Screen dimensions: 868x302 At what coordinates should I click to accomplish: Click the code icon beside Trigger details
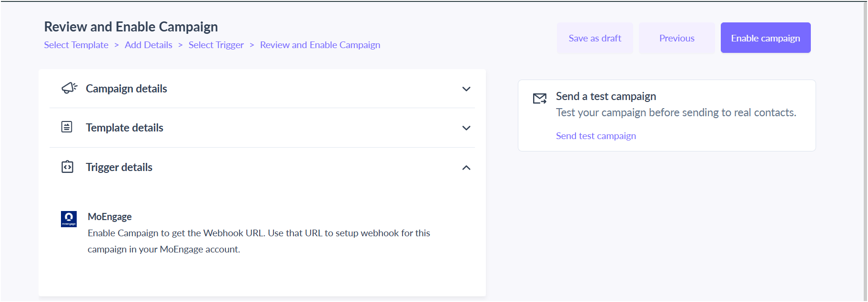[67, 167]
